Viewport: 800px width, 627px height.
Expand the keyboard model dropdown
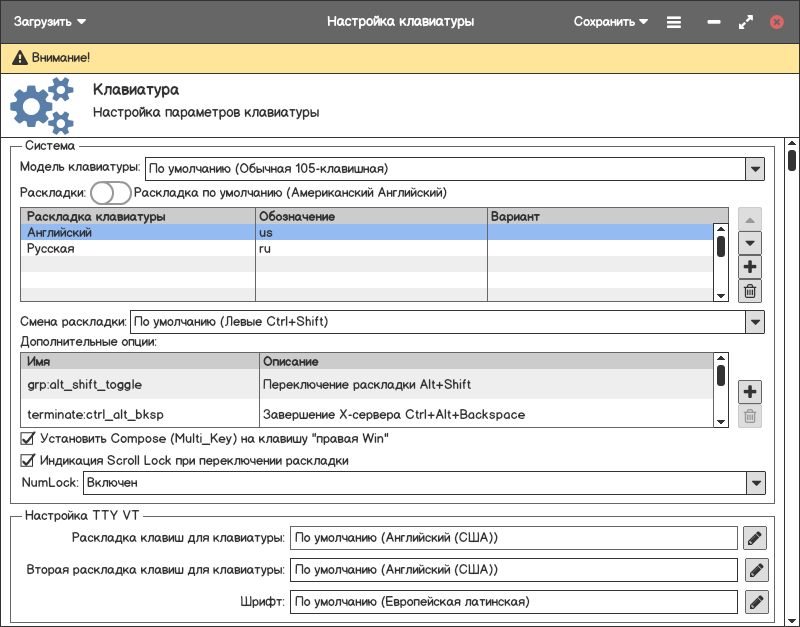pos(754,168)
